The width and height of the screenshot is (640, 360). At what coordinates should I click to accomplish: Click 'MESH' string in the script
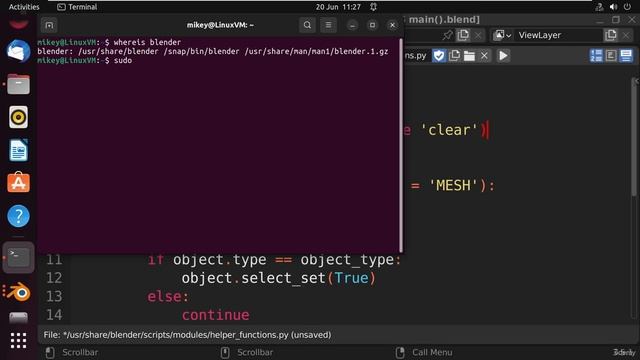click(454, 186)
